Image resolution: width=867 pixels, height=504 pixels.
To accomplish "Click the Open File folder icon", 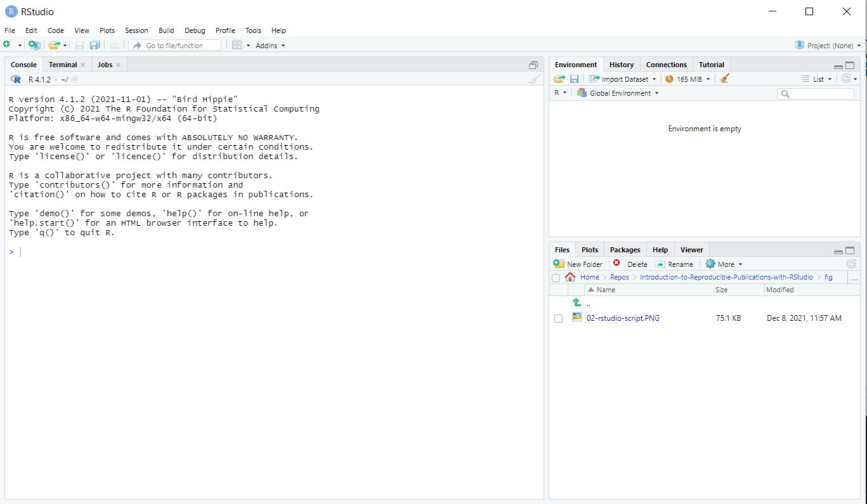I will click(x=54, y=45).
